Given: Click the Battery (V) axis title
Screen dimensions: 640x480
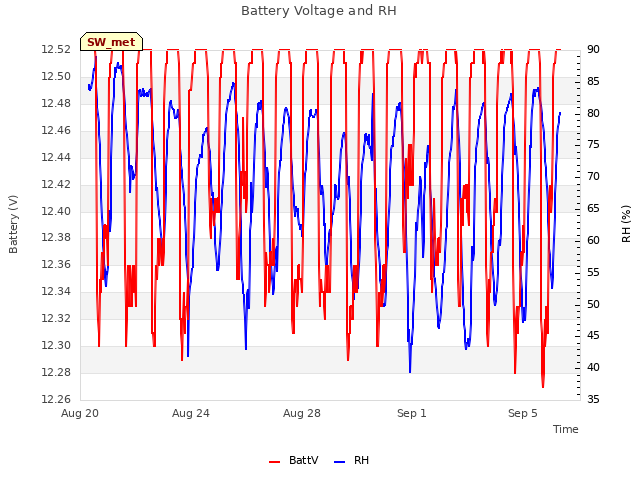Looking at the screenshot, I should click(13, 224).
